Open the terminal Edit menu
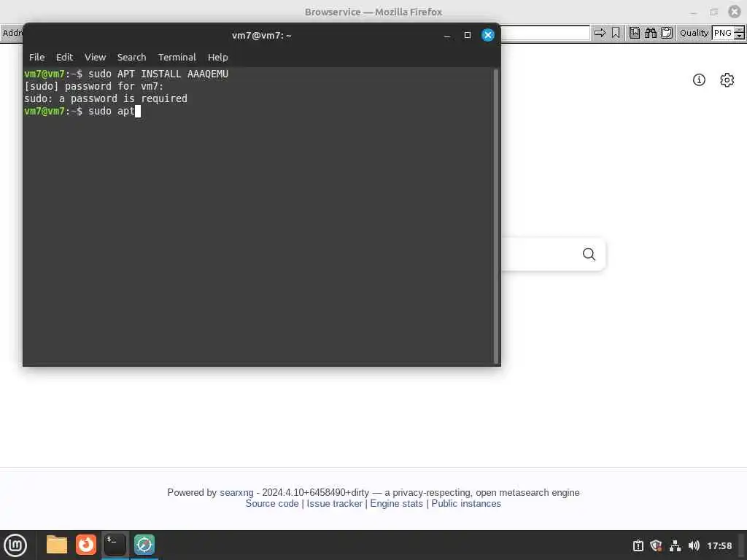This screenshot has width=747, height=560. pos(64,57)
